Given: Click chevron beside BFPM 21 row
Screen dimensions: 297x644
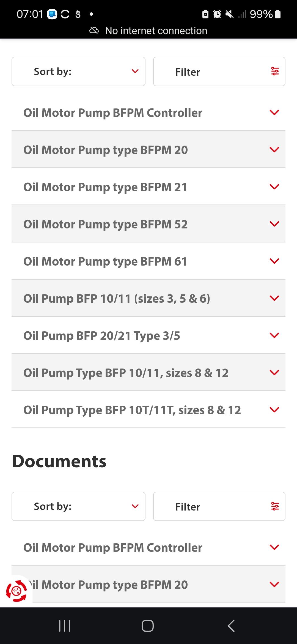Looking at the screenshot, I should (x=274, y=187).
